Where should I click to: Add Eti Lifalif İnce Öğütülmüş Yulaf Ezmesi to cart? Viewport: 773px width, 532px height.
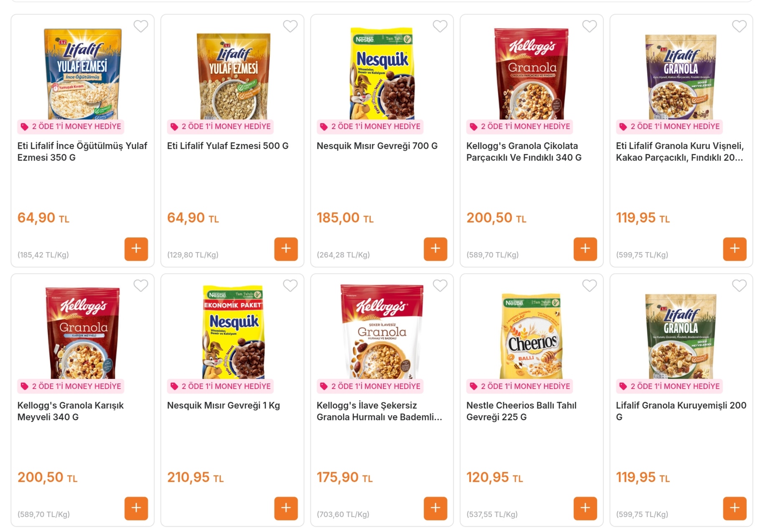click(x=136, y=249)
